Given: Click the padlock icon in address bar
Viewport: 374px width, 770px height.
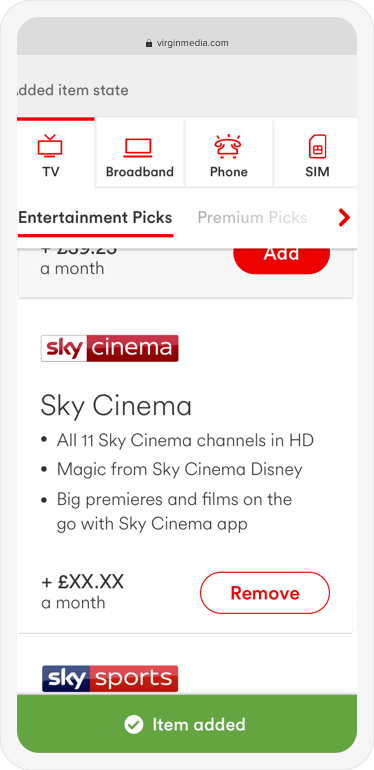Looking at the screenshot, I should tap(149, 43).
